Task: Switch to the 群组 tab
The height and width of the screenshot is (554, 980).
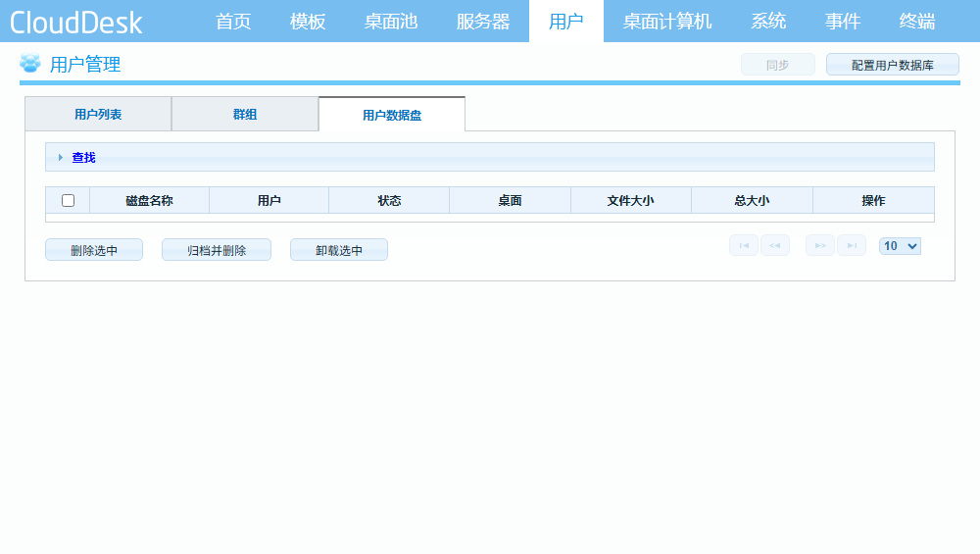Action: 245,115
